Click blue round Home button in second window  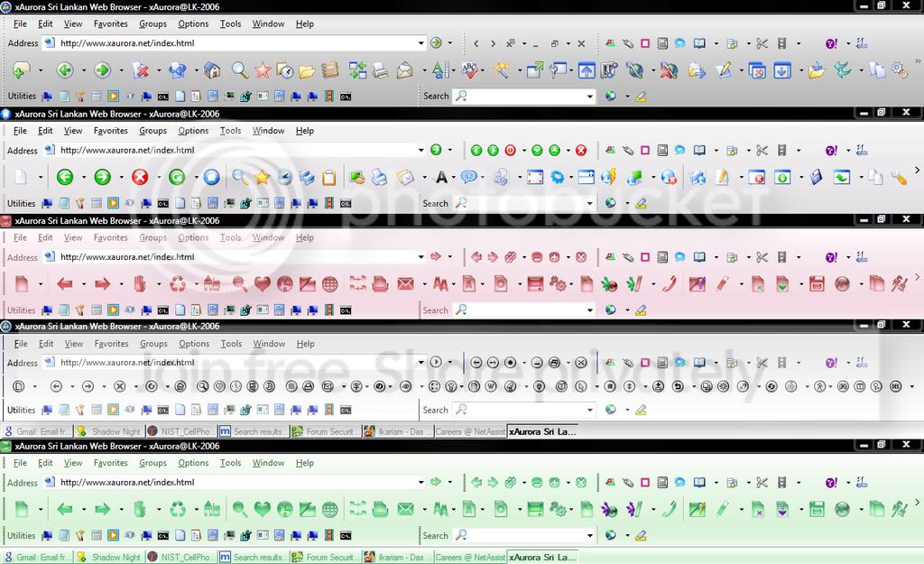point(211,177)
